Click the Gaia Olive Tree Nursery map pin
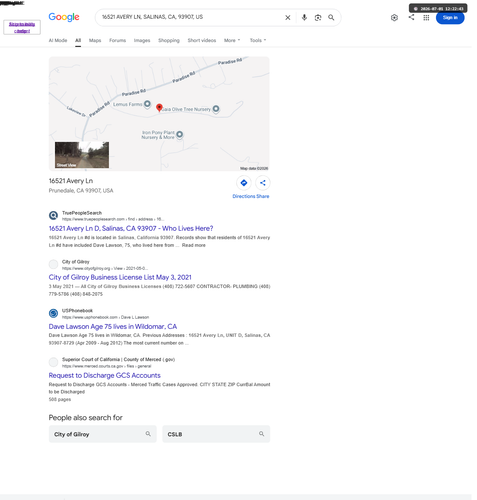Screen dimensions: 477x500 pos(216,109)
